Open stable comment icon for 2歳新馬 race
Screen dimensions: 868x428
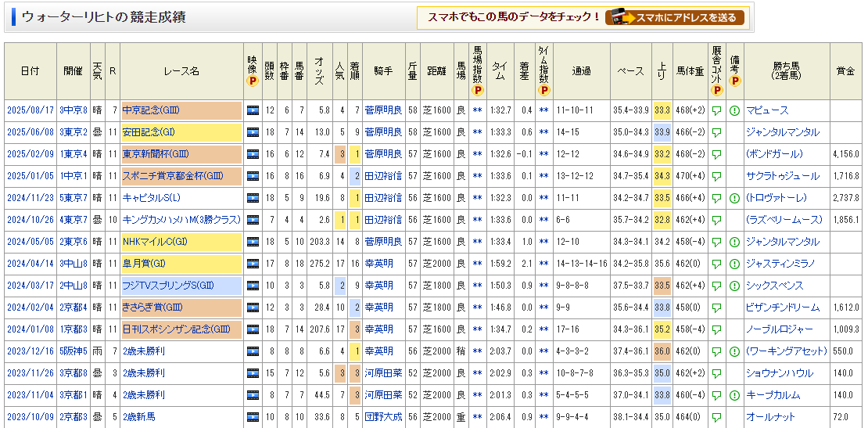[716, 417]
